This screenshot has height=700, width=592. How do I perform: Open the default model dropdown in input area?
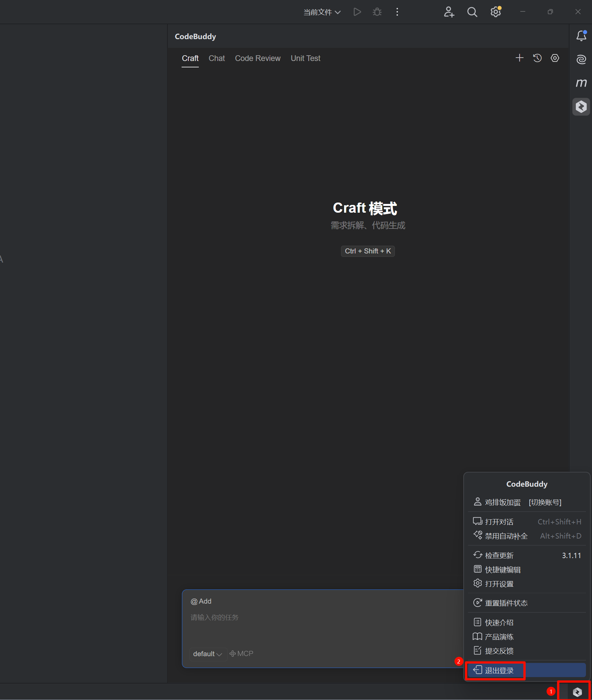pos(207,653)
